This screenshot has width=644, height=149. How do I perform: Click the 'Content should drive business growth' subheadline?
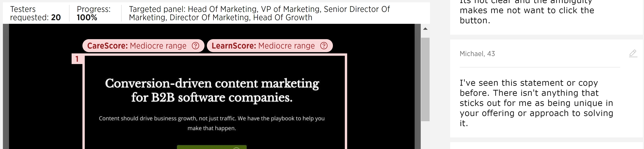212,123
